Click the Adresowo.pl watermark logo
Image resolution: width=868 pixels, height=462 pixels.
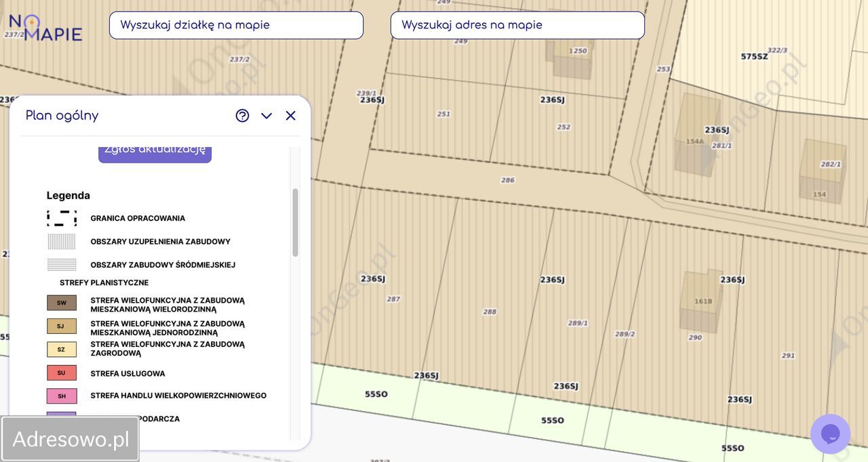[x=71, y=439]
